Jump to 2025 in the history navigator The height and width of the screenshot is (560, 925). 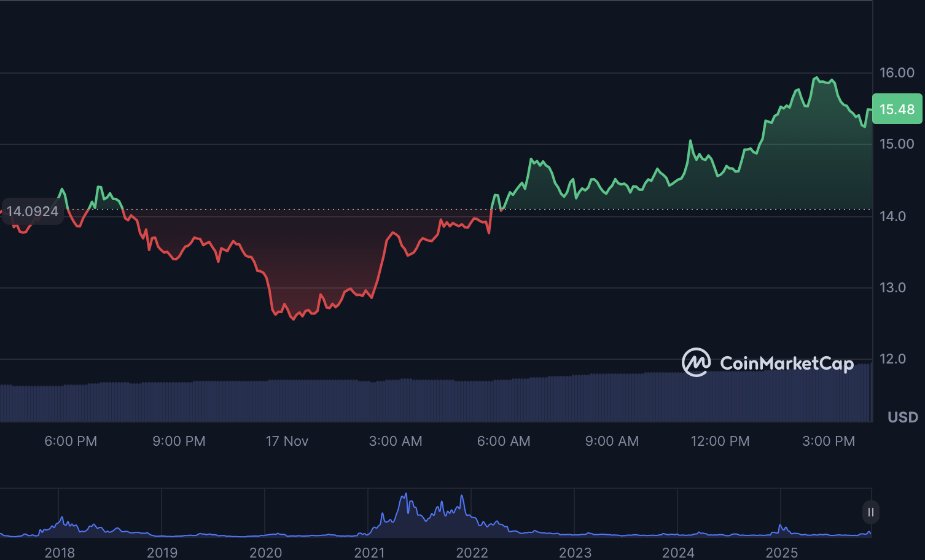pos(781,552)
